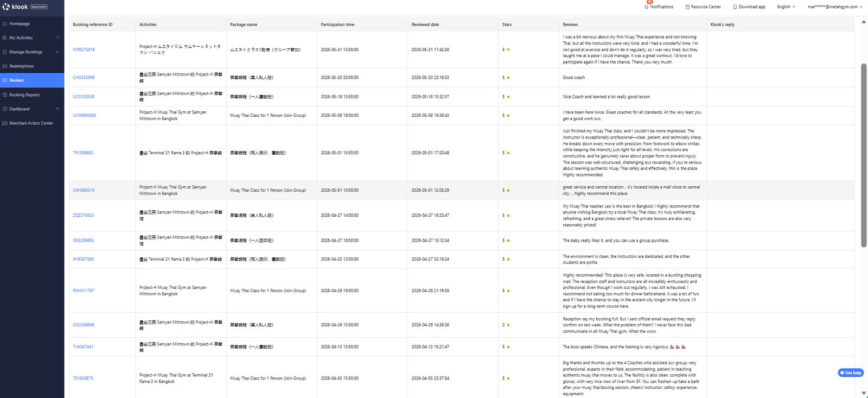The width and height of the screenshot is (868, 398).
Task: Expand the Dashboard submenu chevron
Action: coord(57,109)
